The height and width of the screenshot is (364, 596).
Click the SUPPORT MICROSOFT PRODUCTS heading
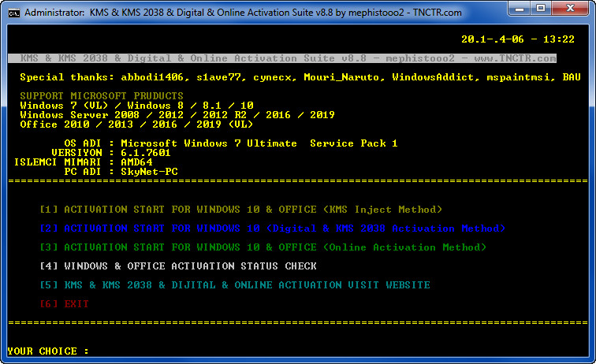(102, 96)
